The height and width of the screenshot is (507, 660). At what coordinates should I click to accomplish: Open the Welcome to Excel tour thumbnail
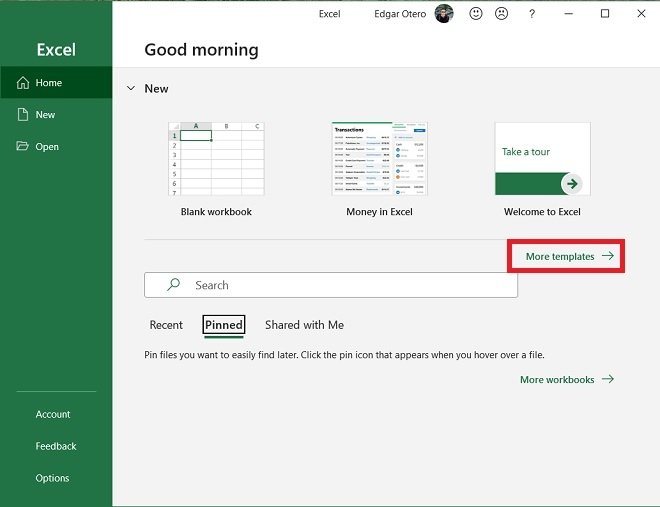click(543, 159)
